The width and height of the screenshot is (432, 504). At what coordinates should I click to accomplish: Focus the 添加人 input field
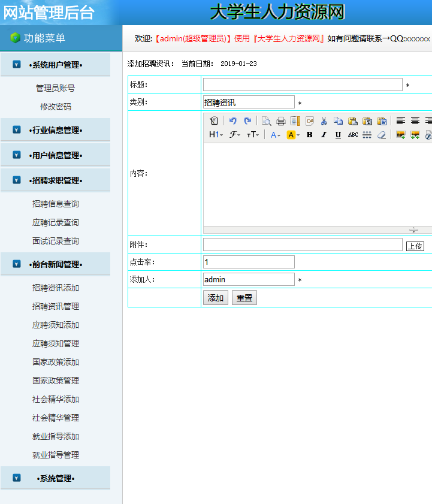(x=249, y=279)
